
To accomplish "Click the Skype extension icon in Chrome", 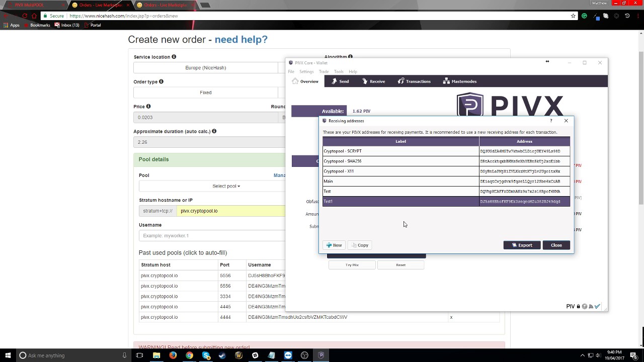I will click(606, 16).
